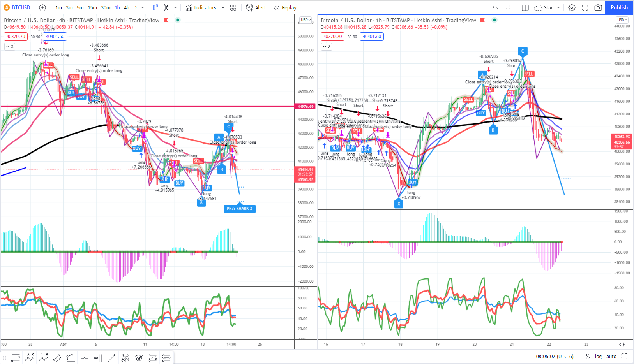
Task: Open the select layout icon
Action: (525, 7)
